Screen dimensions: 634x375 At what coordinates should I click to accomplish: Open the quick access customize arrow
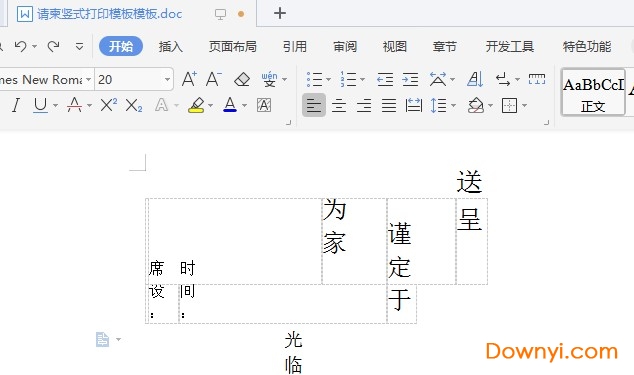pos(79,47)
